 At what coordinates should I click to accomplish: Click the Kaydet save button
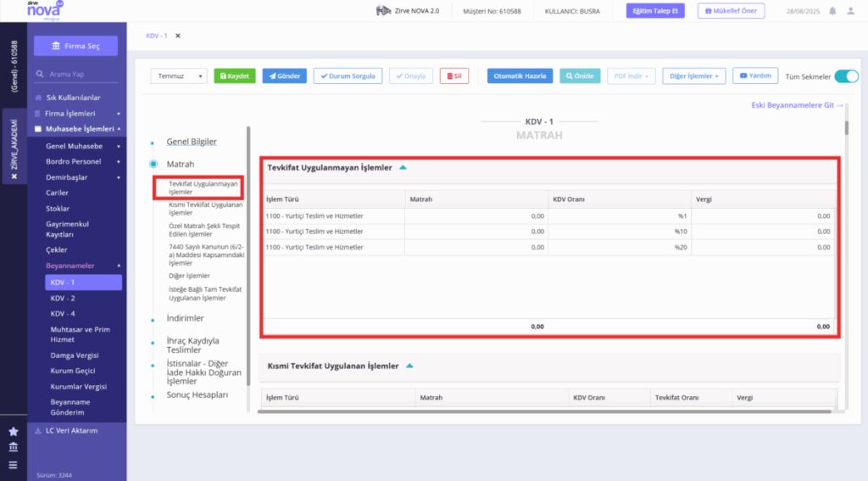[x=235, y=76]
